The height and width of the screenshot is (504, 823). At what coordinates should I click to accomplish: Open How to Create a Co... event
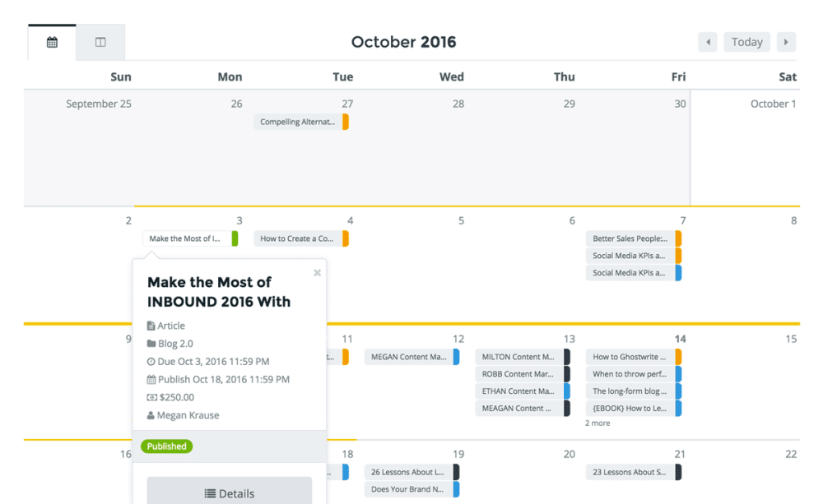(301, 238)
